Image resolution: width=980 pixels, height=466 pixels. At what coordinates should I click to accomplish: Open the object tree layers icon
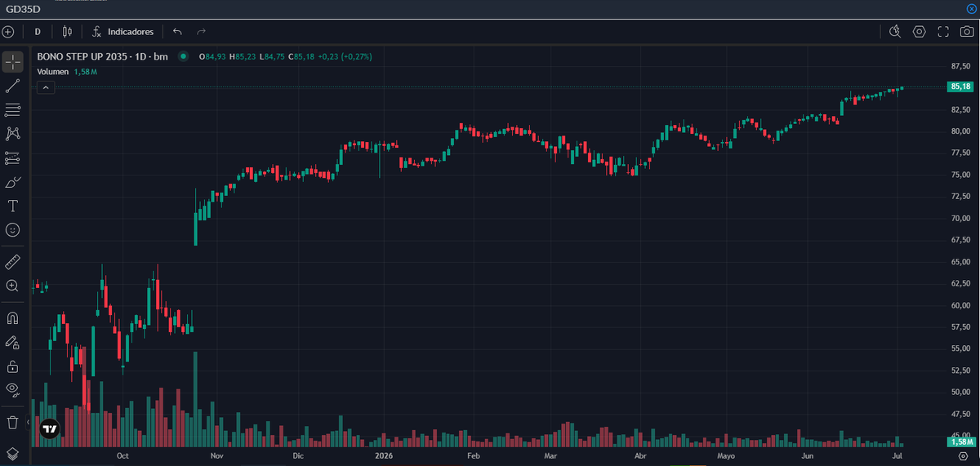[x=12, y=453]
